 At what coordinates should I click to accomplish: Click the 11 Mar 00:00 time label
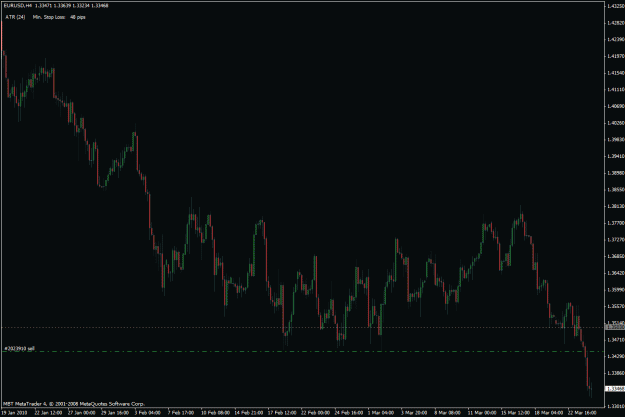point(482,413)
